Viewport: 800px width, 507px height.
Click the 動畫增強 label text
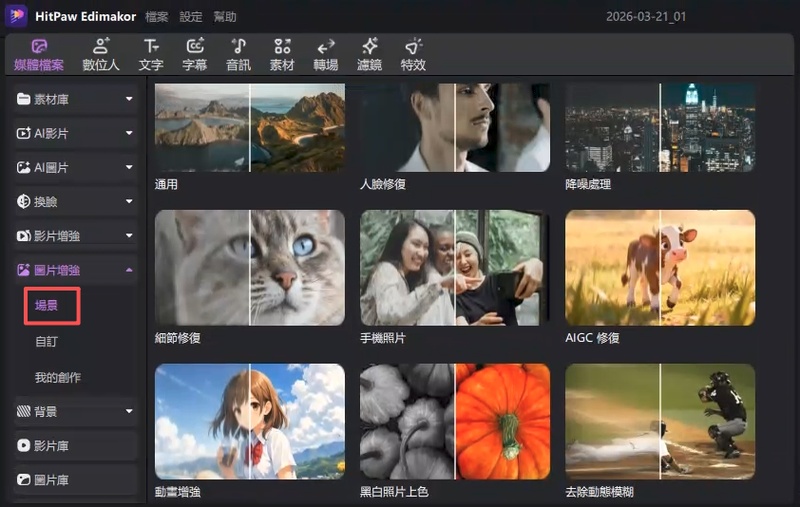pos(178,492)
